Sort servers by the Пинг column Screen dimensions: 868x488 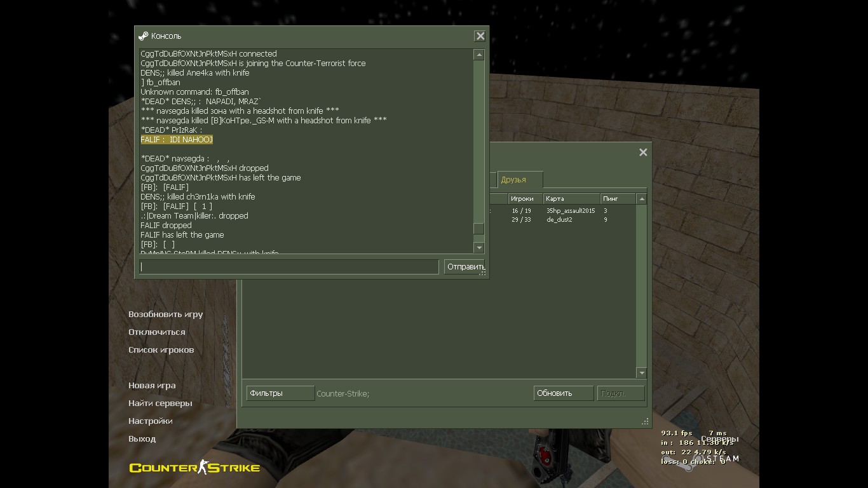coord(617,199)
